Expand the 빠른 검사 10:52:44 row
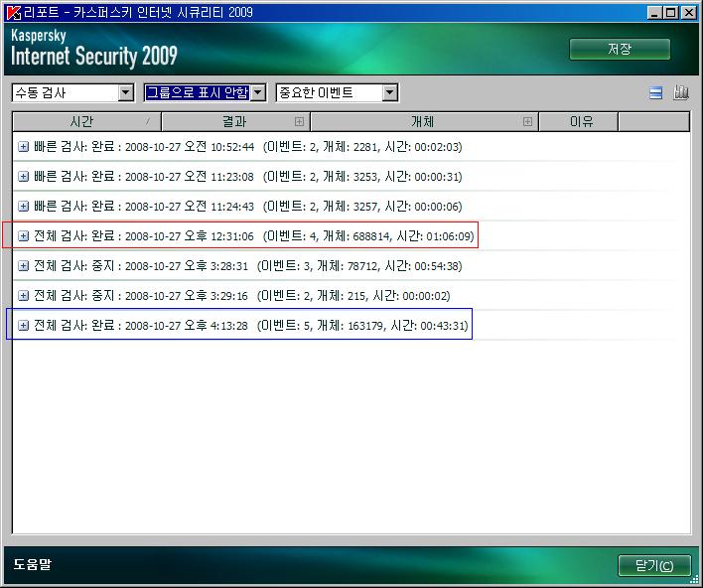The width and height of the screenshot is (703, 588). coord(23,147)
